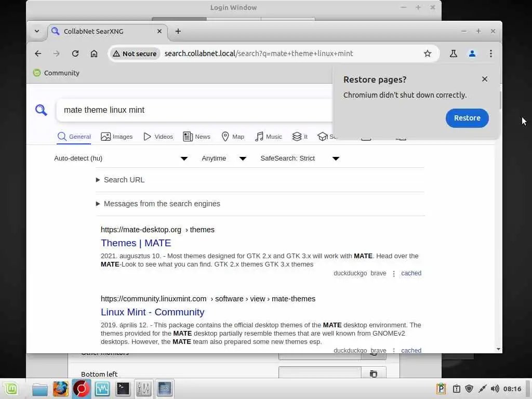
Task: Click the mixer sliders taskbar button
Action: click(143, 389)
